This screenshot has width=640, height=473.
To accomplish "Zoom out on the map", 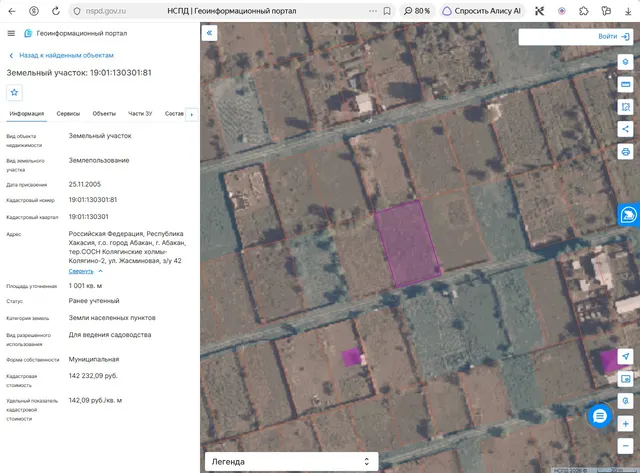I will [x=625, y=446].
